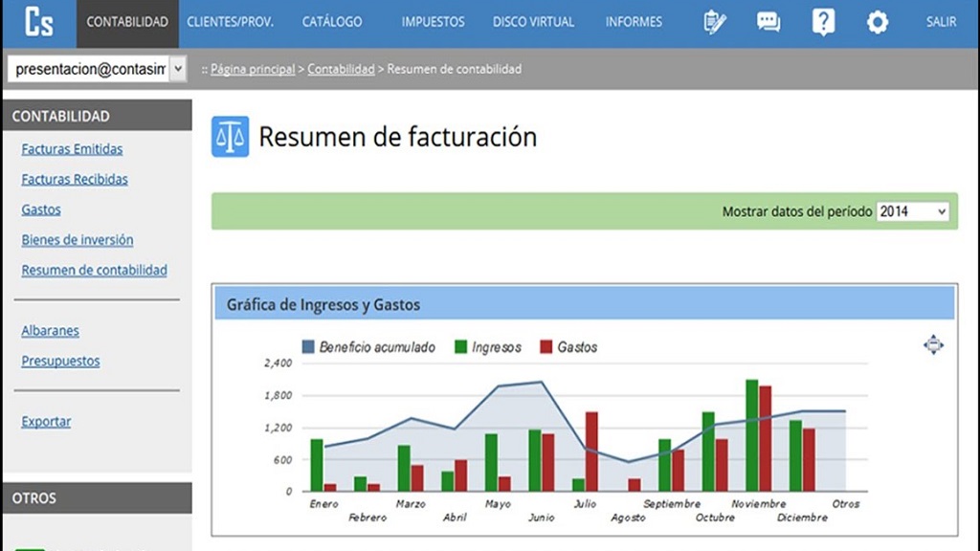
Task: Open Bienes de inversión in sidebar
Action: (77, 240)
